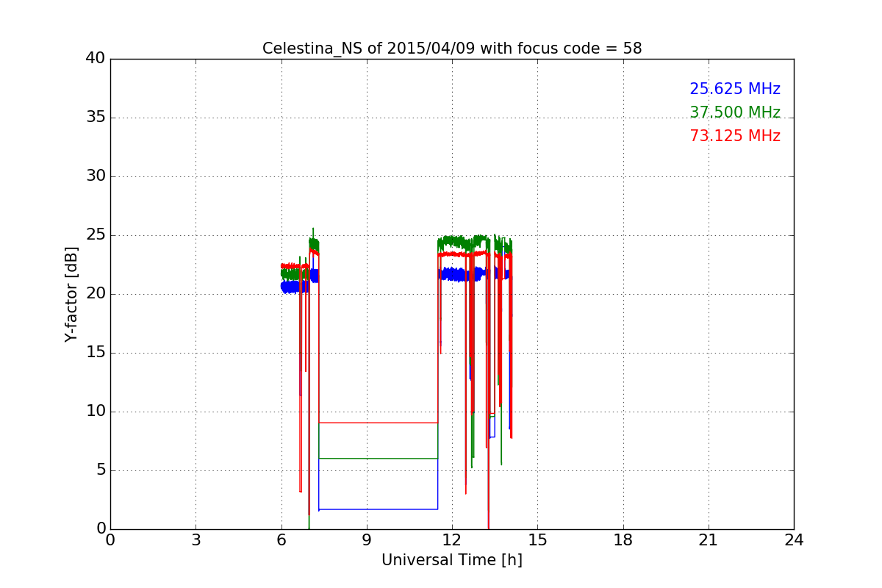Viewport: 882px width, 588px height.
Task: Click y-axis tick label 20
Action: (x=96, y=294)
